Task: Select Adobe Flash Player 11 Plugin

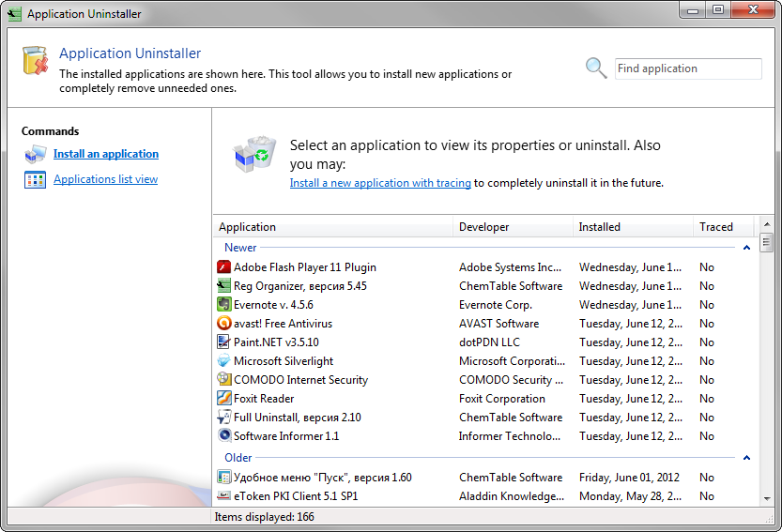Action: 485,267
